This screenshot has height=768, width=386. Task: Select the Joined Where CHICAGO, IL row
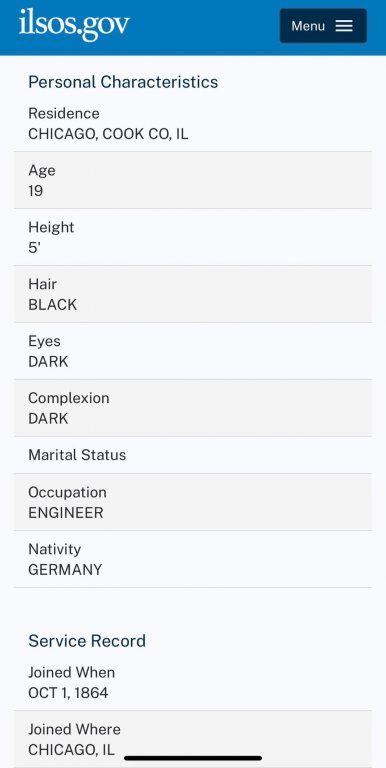[193, 739]
